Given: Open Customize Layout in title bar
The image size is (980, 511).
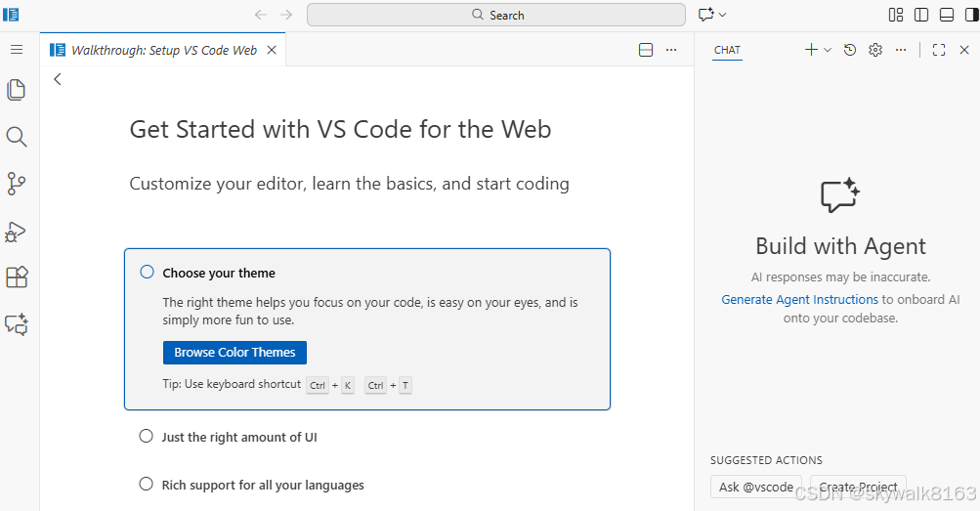Looking at the screenshot, I should [x=896, y=15].
